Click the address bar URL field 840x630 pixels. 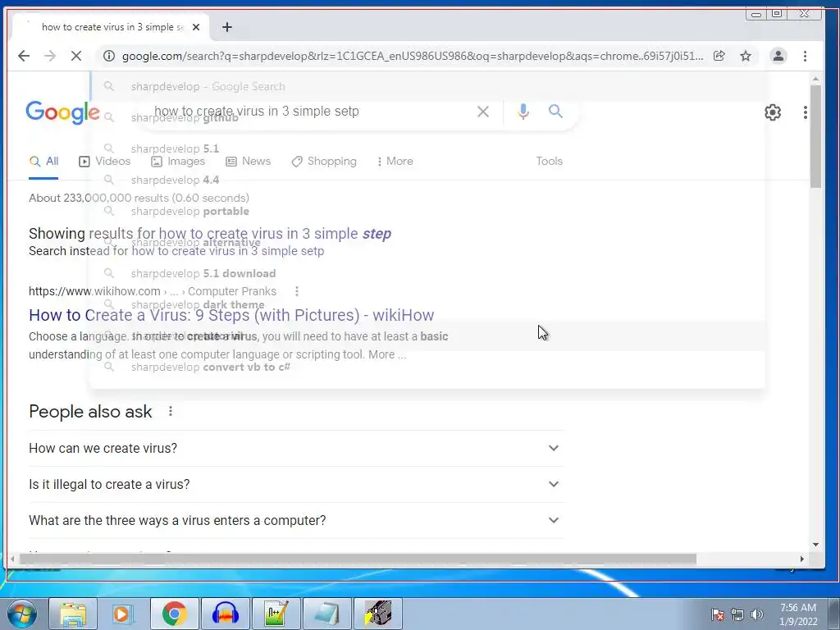[x=413, y=56]
